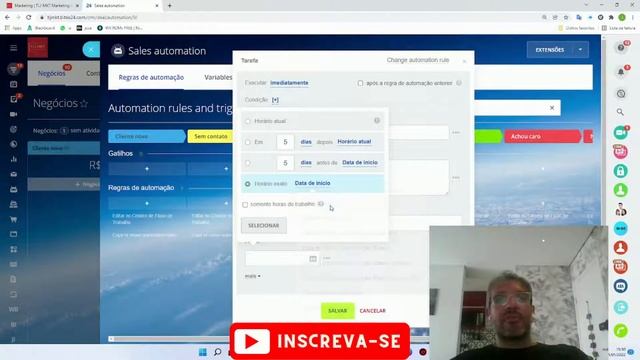
Task: Click the taskbar search icon
Action: (x=218, y=352)
